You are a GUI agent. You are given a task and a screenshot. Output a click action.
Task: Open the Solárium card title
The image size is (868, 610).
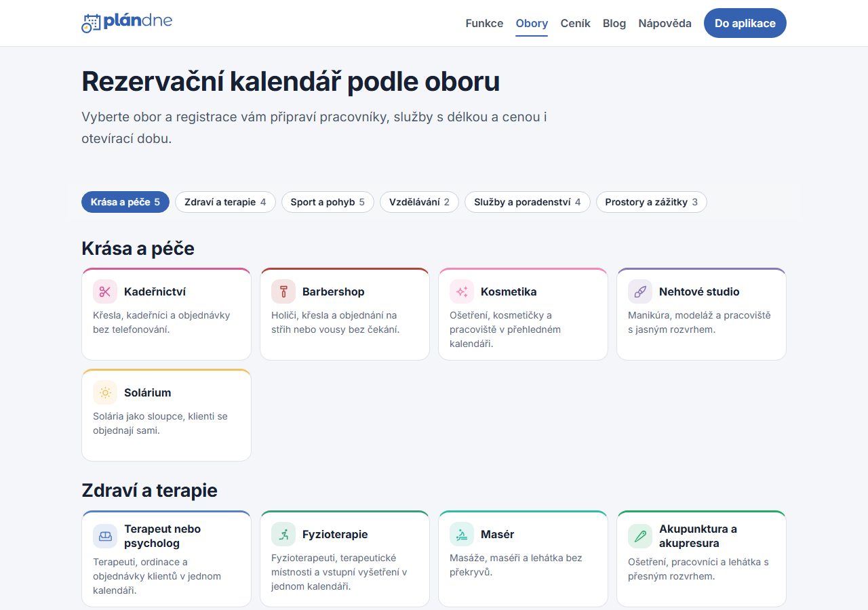pos(147,392)
